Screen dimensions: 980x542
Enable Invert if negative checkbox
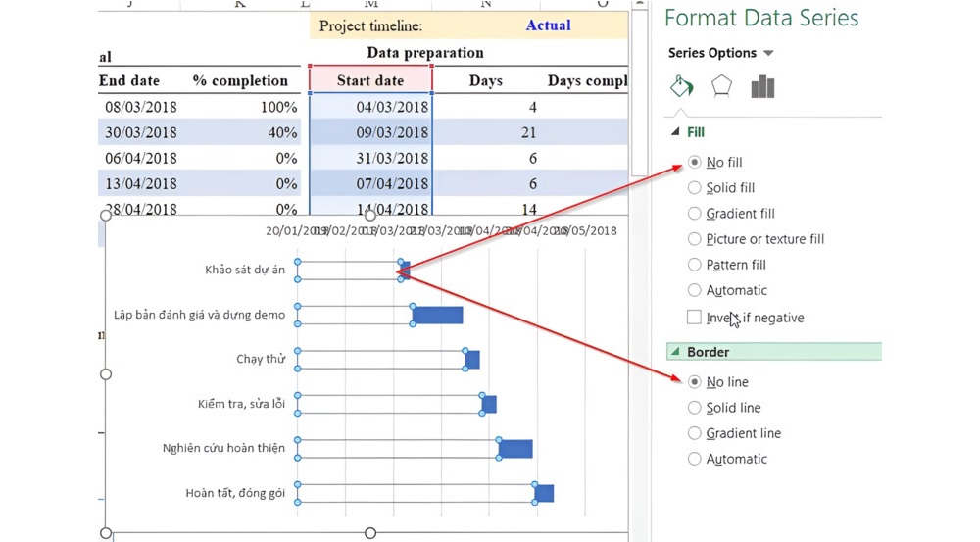pyautogui.click(x=694, y=317)
